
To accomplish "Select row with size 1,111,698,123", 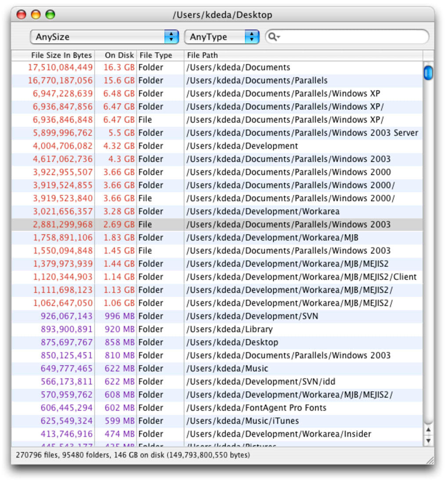I will 217,290.
